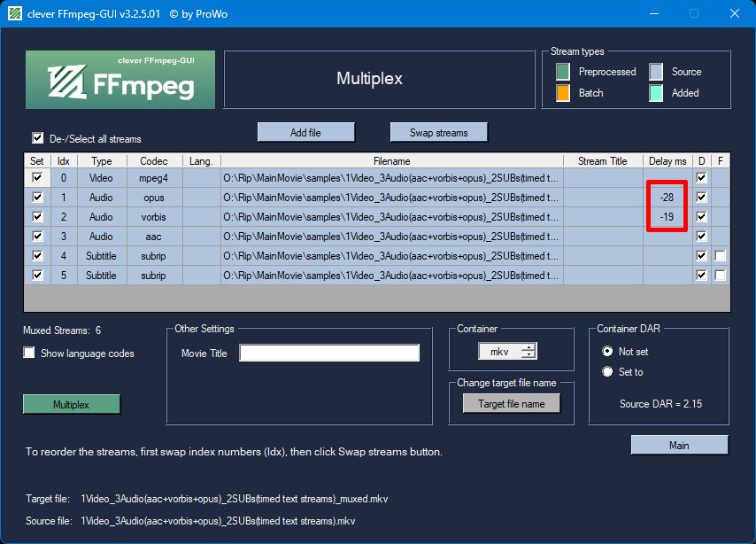Toggle D checkbox for mpeg4 video row

[x=701, y=177]
